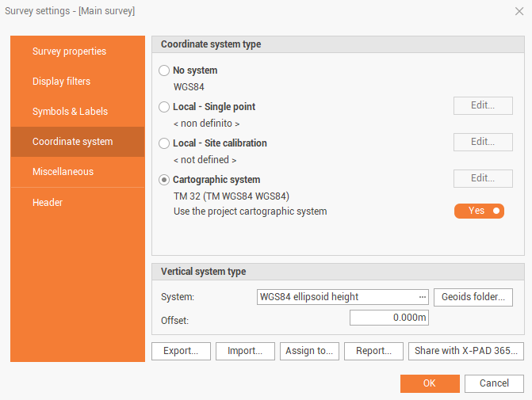
Task: Click the Offset value input field
Action: [388, 318]
